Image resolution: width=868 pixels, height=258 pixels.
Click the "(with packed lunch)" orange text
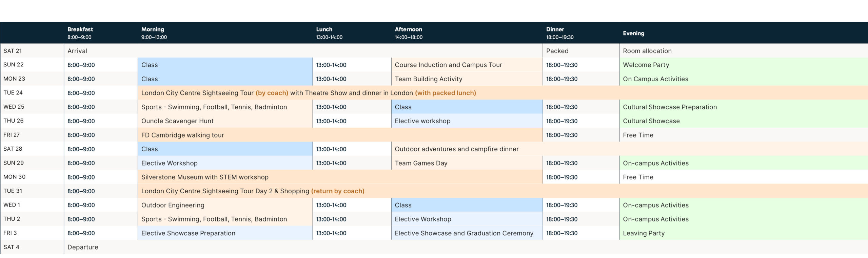[445, 93]
